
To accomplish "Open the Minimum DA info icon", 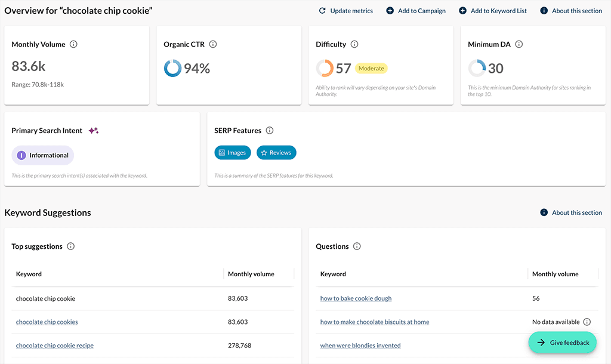I will click(519, 44).
